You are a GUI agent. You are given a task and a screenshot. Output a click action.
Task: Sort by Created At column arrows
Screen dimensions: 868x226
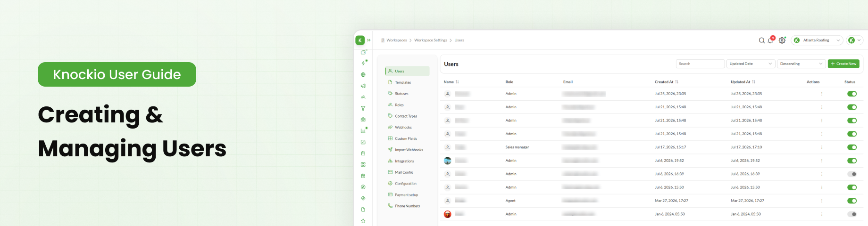coord(677,82)
